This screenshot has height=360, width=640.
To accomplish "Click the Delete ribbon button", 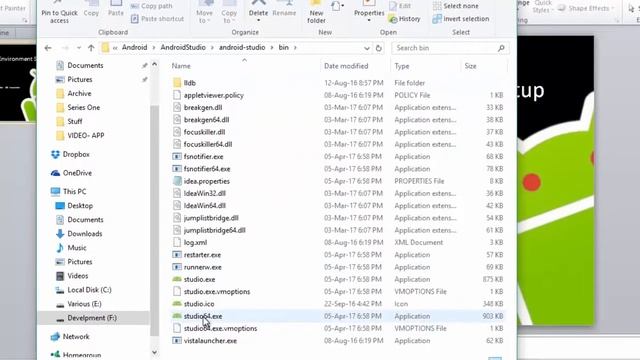I will pyautogui.click(x=258, y=11).
